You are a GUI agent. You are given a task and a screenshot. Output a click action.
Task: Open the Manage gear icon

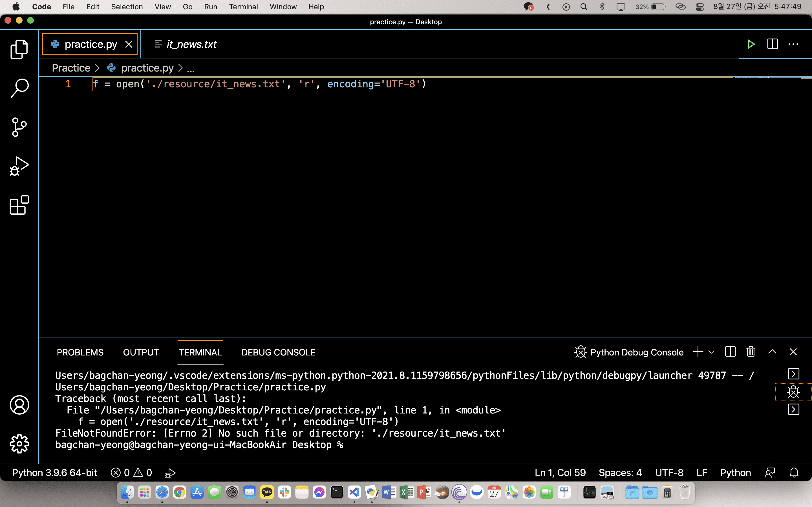(19, 444)
